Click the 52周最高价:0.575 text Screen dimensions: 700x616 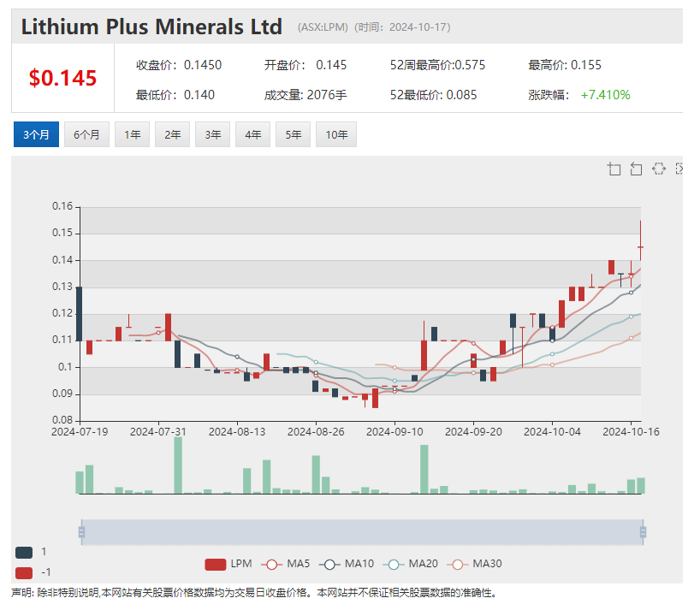(x=437, y=65)
